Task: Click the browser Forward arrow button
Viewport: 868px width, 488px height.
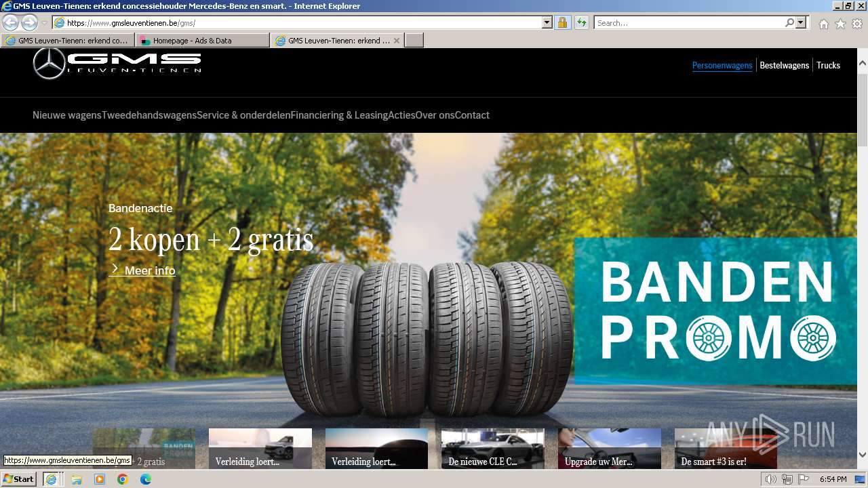Action: [29, 22]
